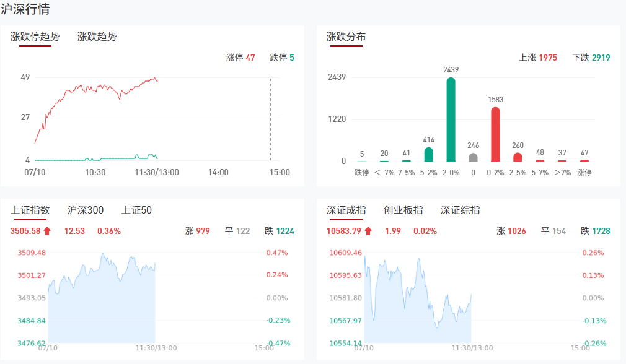Screen dimensions: 626x364
Task: Select the 涨跌停趋势 tab
Action: [35, 37]
